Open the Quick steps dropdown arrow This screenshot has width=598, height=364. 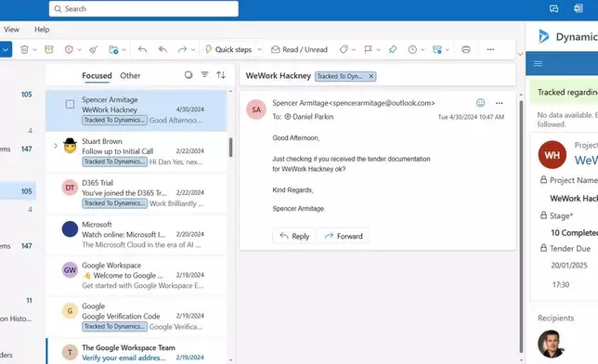259,50
